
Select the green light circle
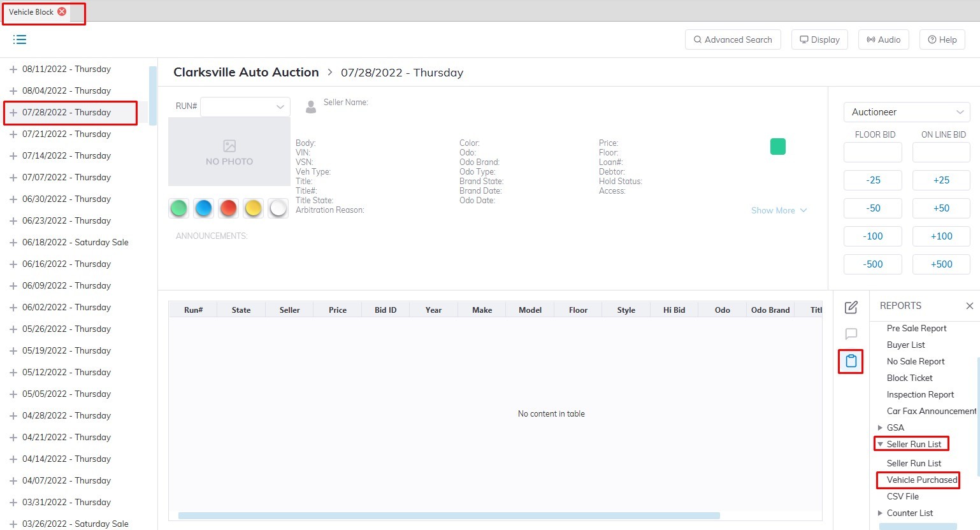coord(179,208)
